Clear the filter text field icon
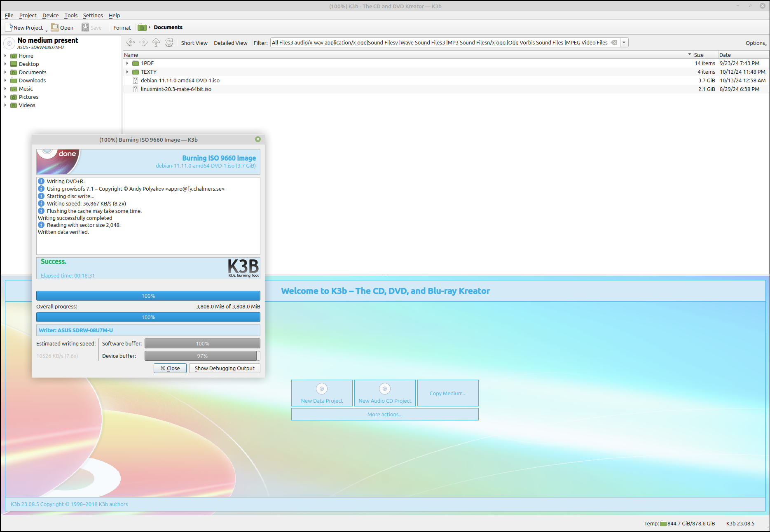The height and width of the screenshot is (532, 770). click(614, 43)
